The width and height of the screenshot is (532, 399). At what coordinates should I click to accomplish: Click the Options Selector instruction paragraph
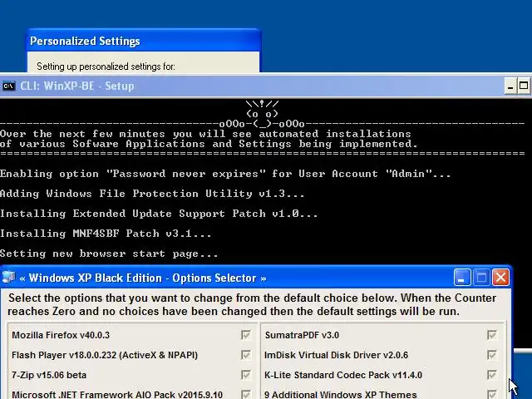252,305
